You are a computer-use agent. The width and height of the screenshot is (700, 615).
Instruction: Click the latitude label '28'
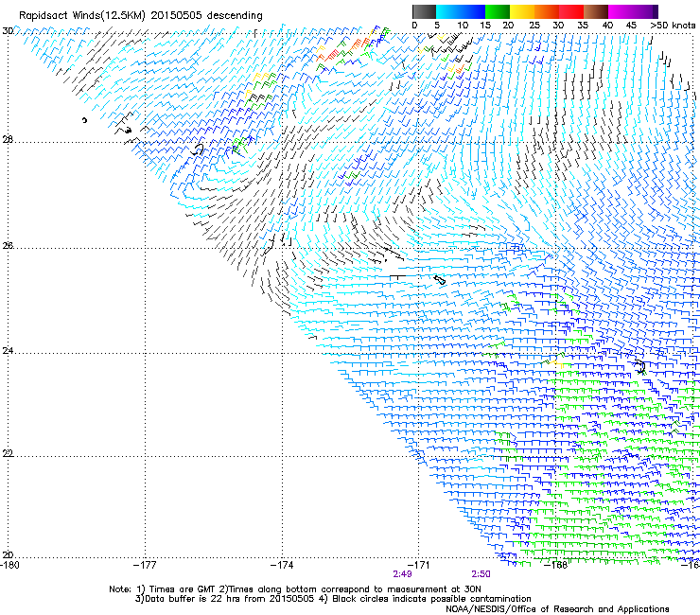point(8,139)
